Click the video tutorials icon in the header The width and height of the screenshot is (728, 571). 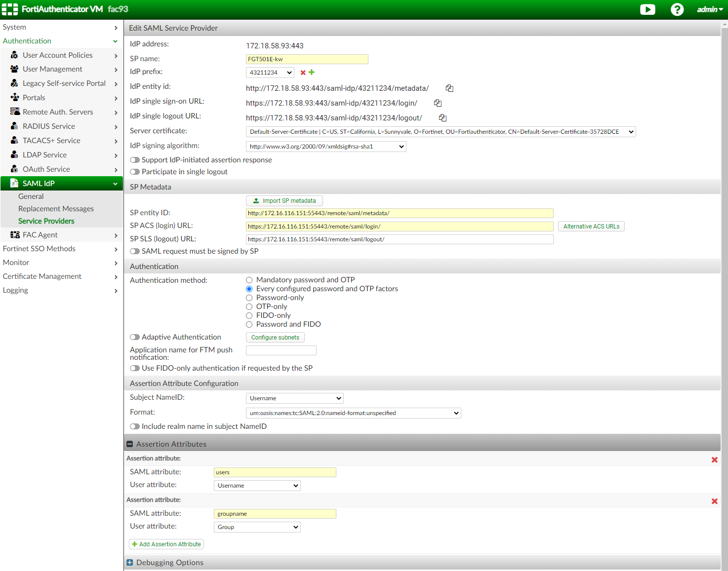[x=647, y=9]
